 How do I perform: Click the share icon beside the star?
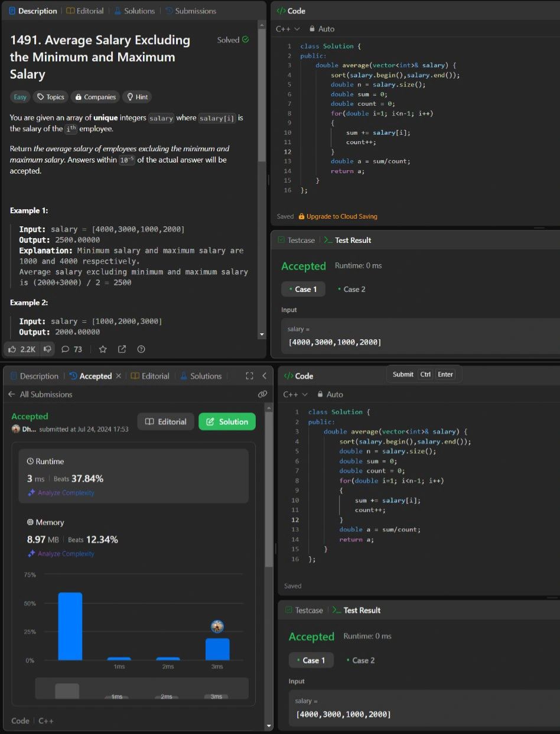pyautogui.click(x=122, y=349)
